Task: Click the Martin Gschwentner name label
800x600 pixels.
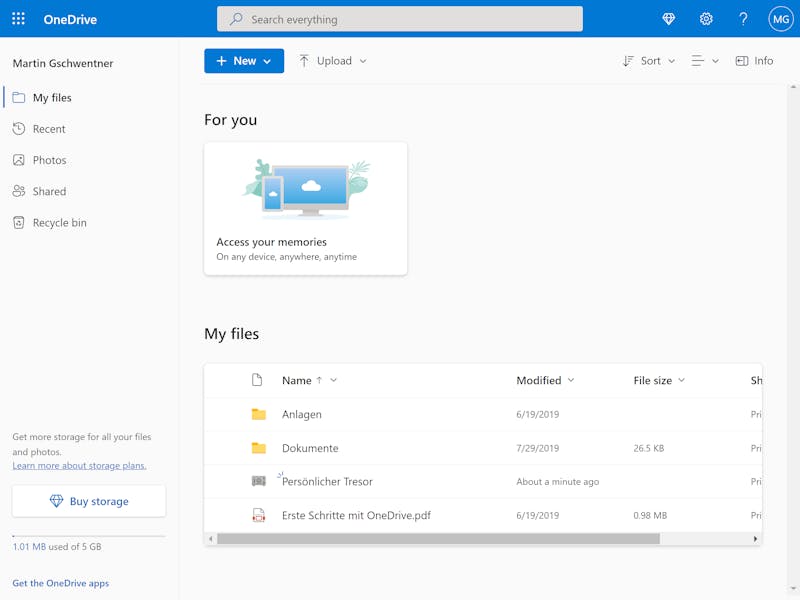Action: coord(63,63)
